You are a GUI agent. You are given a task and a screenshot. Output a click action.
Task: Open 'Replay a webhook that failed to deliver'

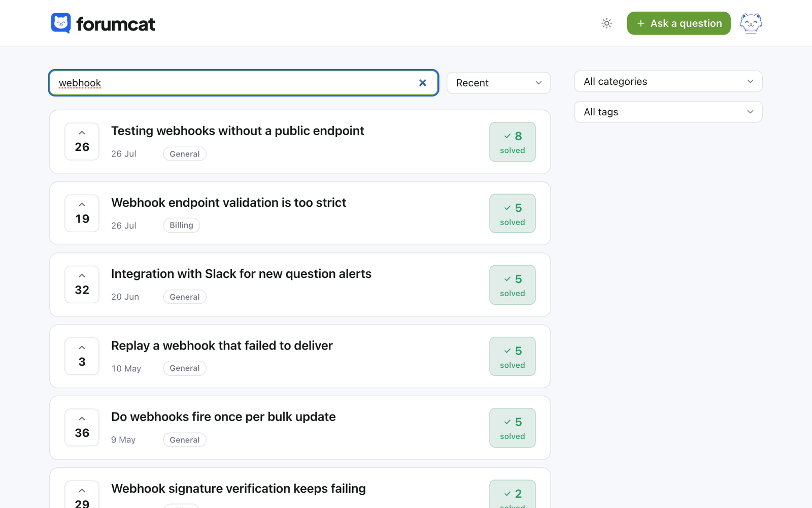[x=222, y=345]
